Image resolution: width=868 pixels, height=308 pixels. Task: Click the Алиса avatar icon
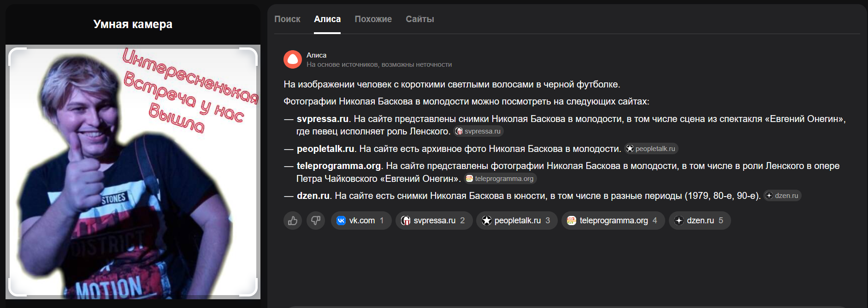click(293, 59)
